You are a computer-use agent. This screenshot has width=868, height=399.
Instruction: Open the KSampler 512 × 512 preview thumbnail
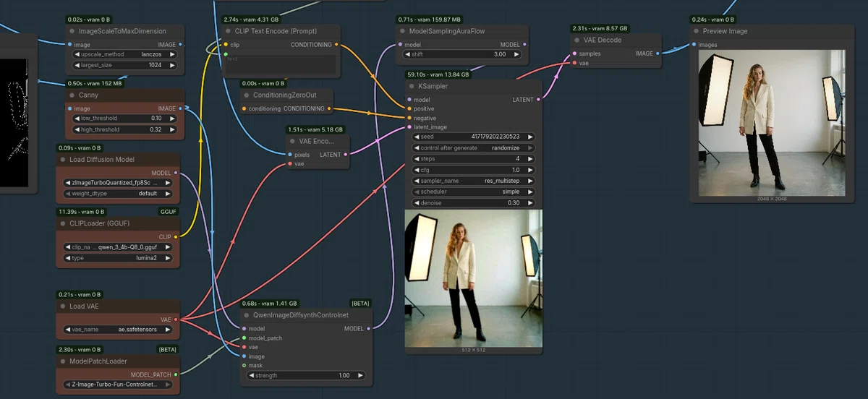tap(473, 278)
